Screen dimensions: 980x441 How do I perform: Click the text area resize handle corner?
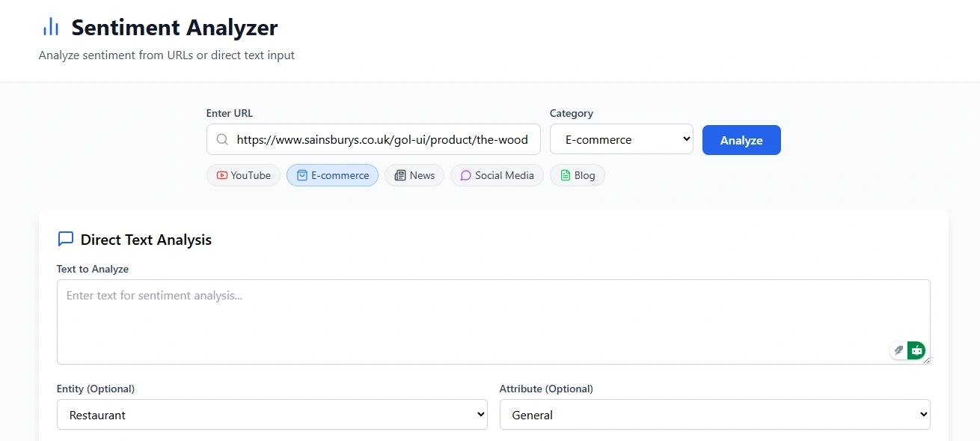pyautogui.click(x=928, y=362)
